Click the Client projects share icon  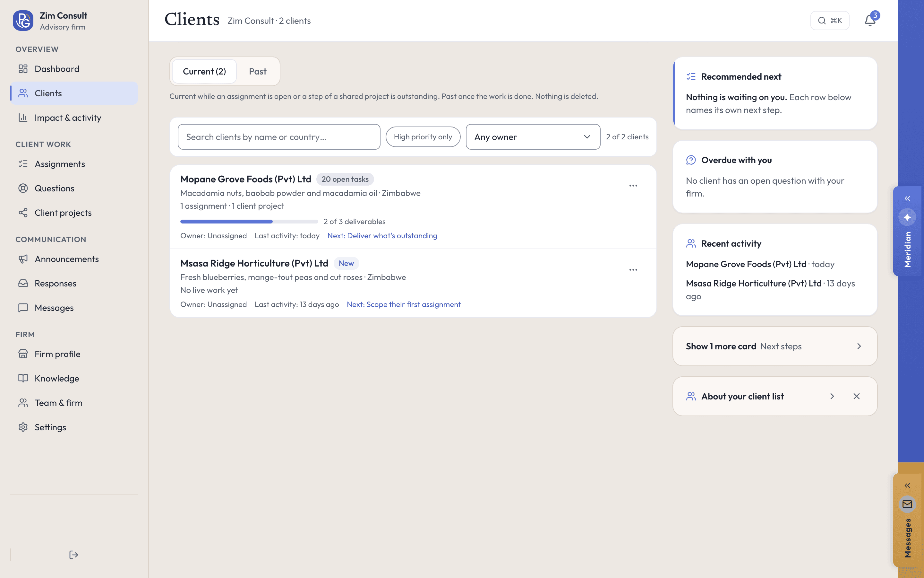[x=23, y=213]
